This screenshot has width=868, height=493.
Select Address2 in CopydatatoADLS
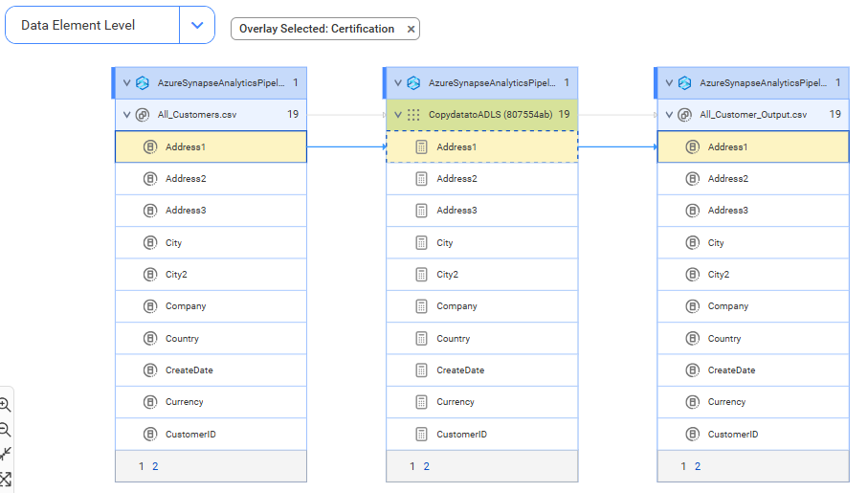[482, 178]
